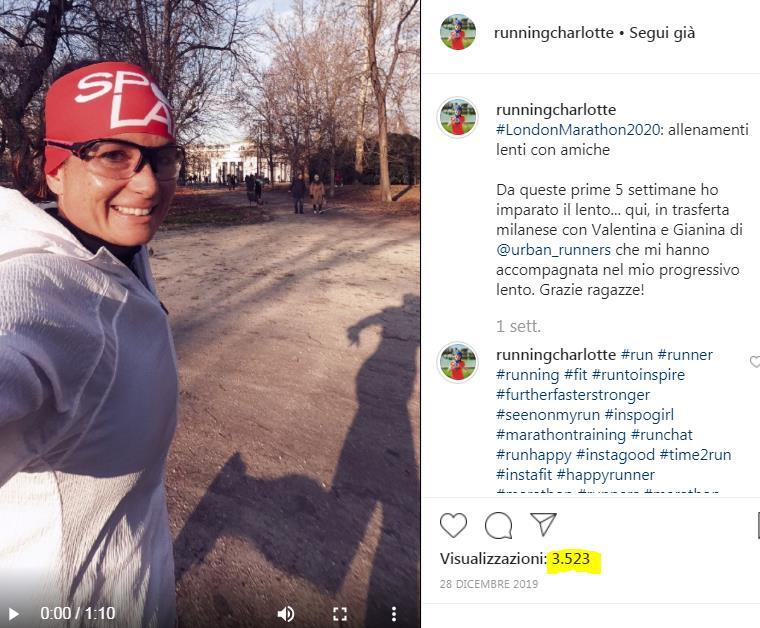This screenshot has width=760, height=628.
Task: Click the avatar beside the hashtag comment
Action: pos(458,362)
